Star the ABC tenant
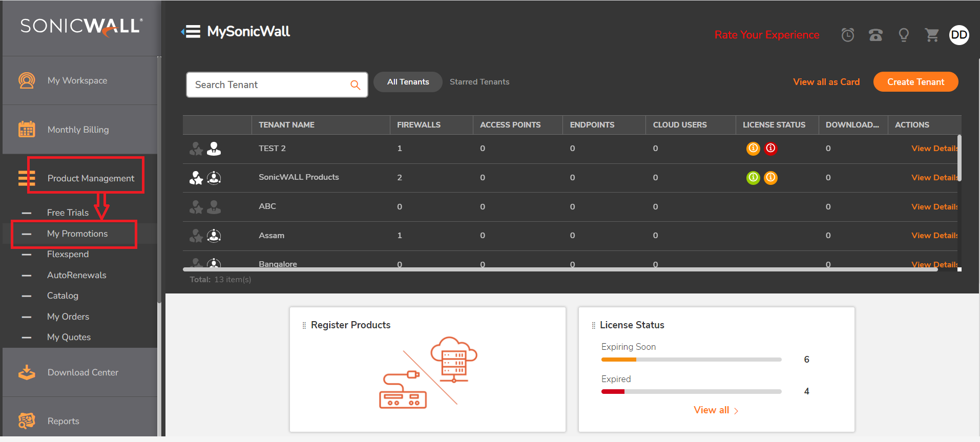 (196, 207)
